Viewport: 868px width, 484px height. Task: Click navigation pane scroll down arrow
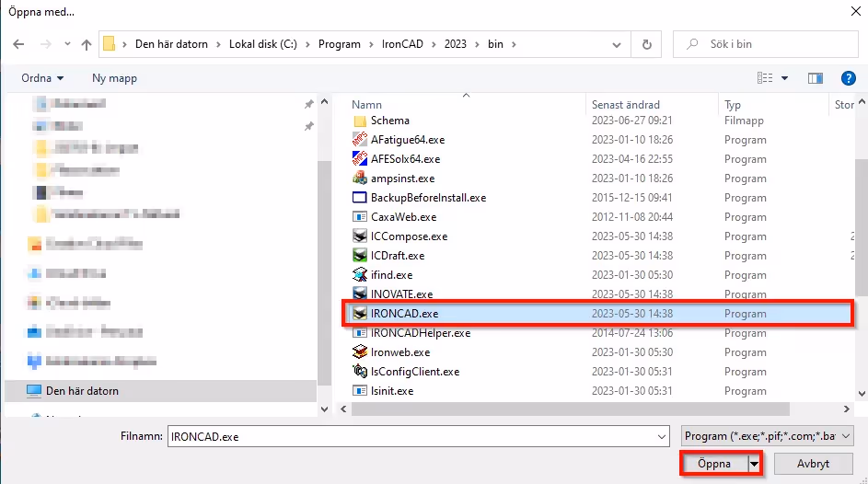click(324, 409)
